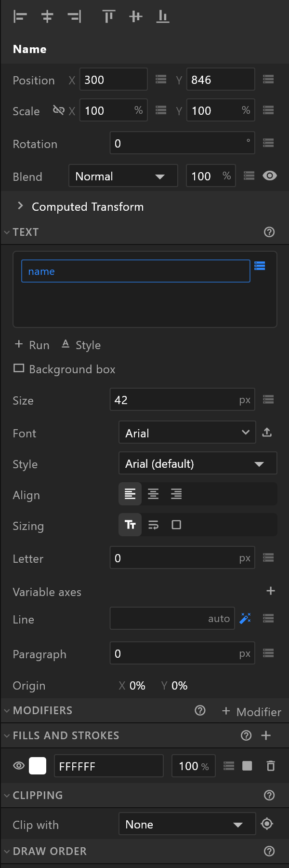Image resolution: width=289 pixels, height=868 pixels.
Task: Open Style Arial (default) dropdown
Action: (197, 463)
